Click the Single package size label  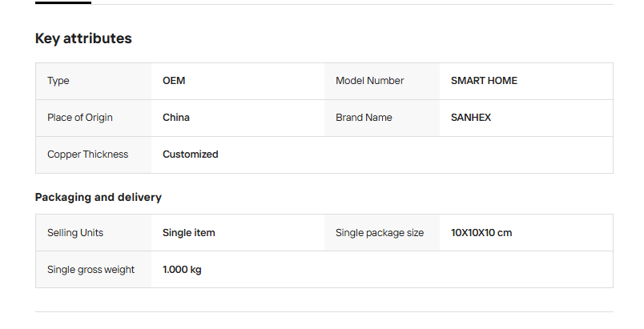pos(380,233)
